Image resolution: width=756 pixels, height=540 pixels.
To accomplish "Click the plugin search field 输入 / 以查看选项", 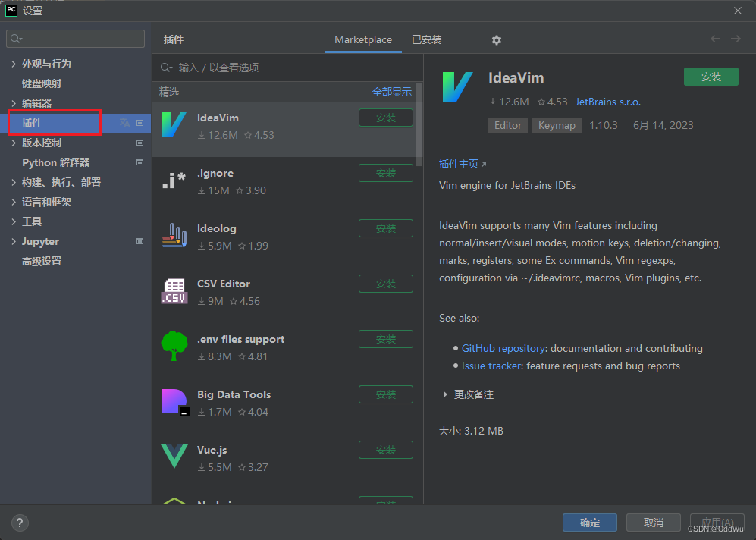I will coord(287,67).
